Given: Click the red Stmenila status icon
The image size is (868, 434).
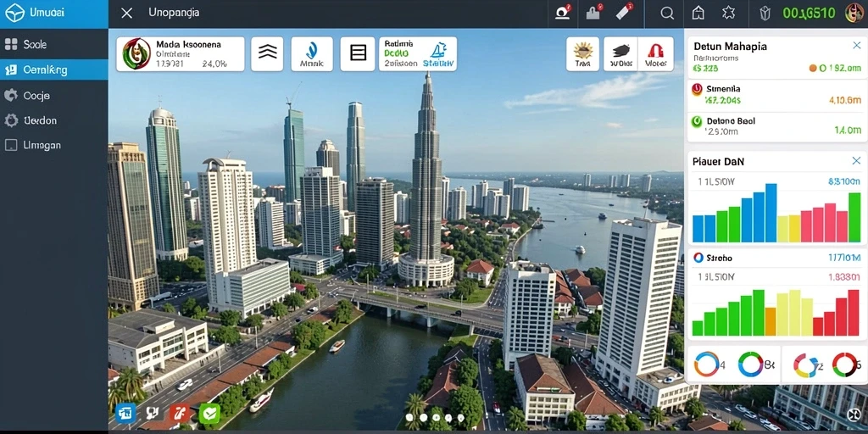Looking at the screenshot, I should coord(697,88).
